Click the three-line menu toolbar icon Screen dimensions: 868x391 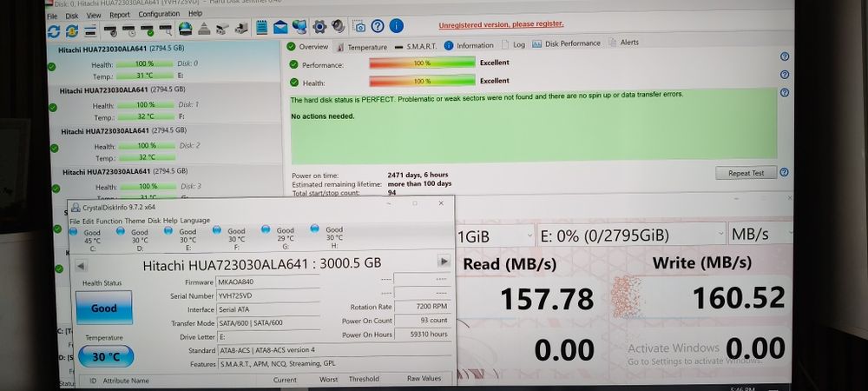[x=91, y=30]
